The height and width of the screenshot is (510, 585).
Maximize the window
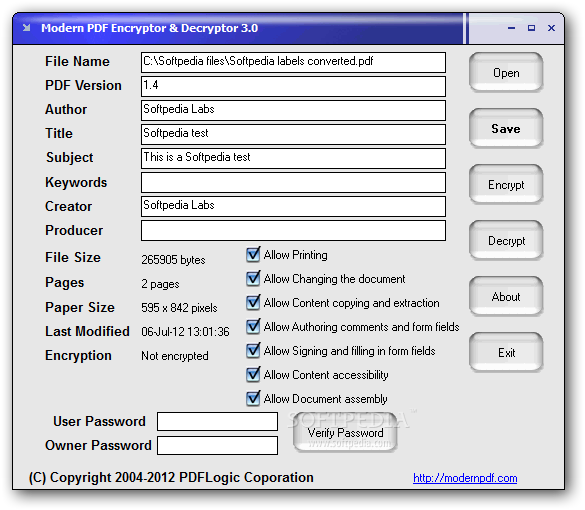coord(531,28)
